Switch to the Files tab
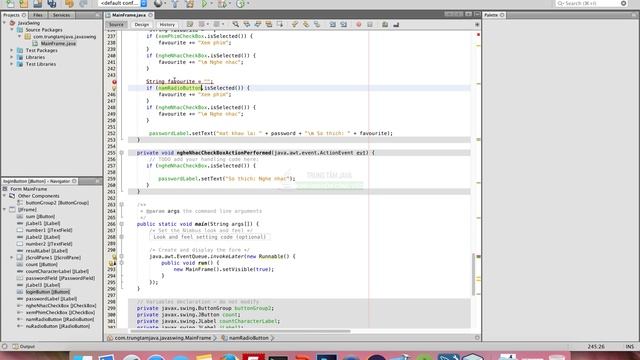Image resolution: width=640 pixels, height=360 pixels. pyautogui.click(x=38, y=15)
